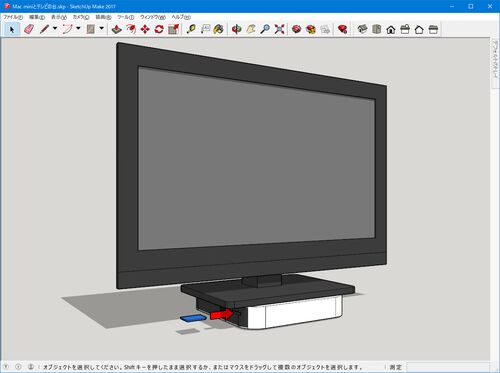Select the blue SD card object

tap(193, 318)
